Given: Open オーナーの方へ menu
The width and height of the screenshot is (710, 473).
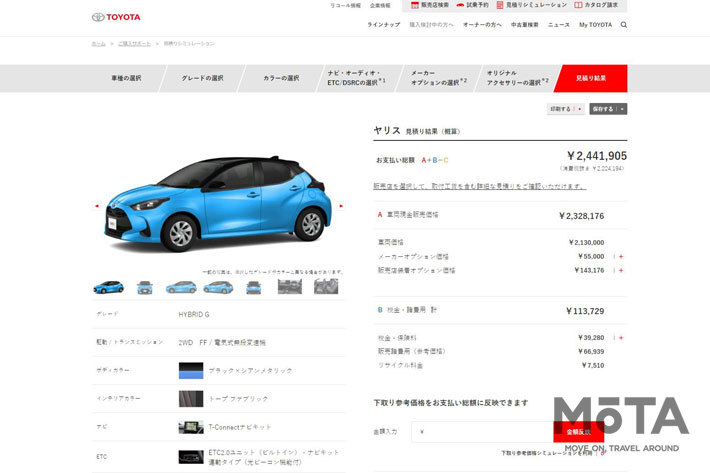Looking at the screenshot, I should 482,25.
